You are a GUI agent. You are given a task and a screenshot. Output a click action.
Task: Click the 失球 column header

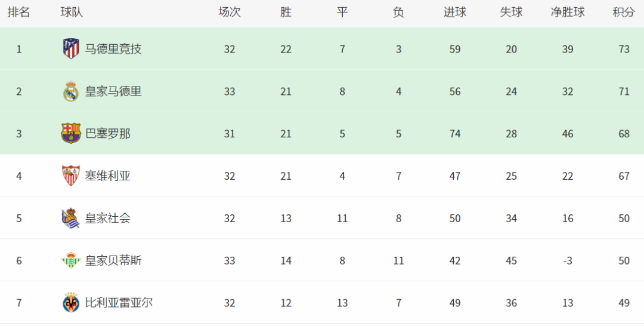(x=512, y=13)
